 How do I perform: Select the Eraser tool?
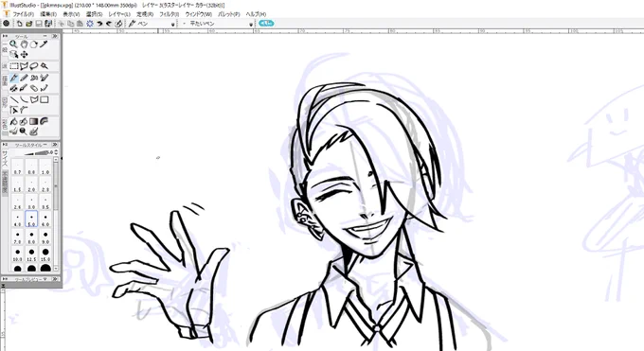[x=34, y=88]
